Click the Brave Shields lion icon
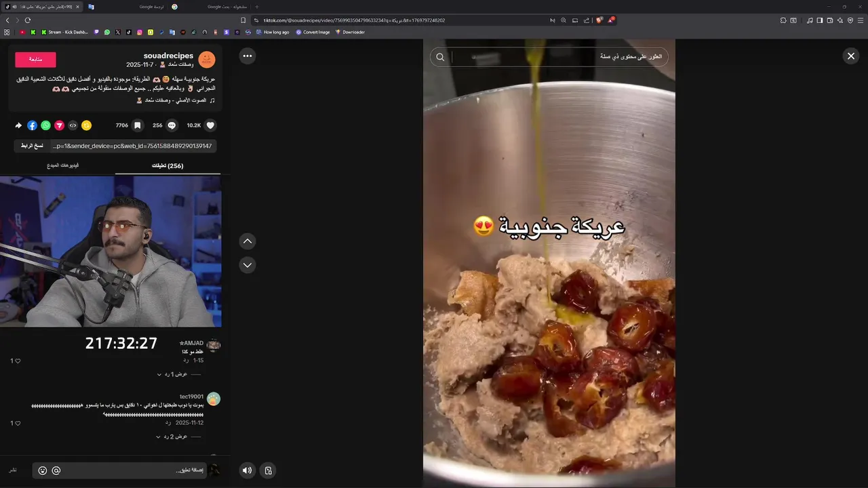868x488 pixels. pyautogui.click(x=599, y=20)
